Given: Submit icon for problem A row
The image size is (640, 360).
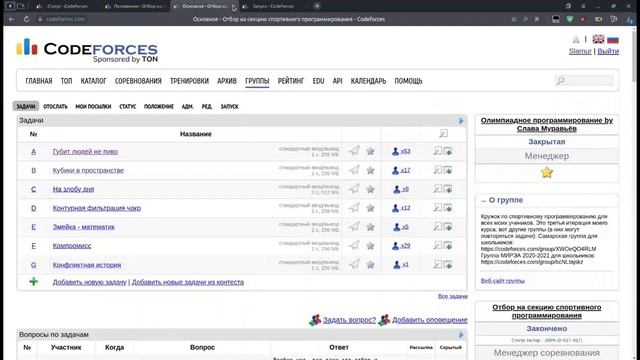Looking at the screenshot, I should 354,151.
